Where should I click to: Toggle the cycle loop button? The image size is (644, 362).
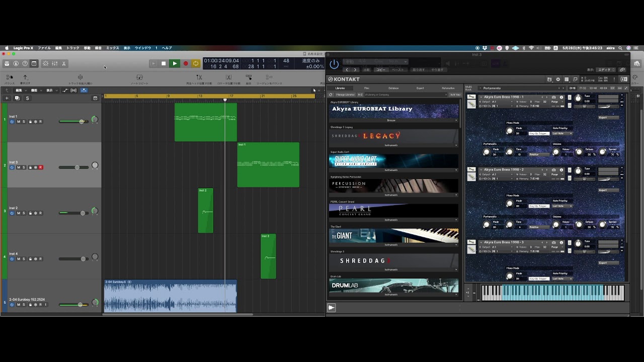(196, 63)
